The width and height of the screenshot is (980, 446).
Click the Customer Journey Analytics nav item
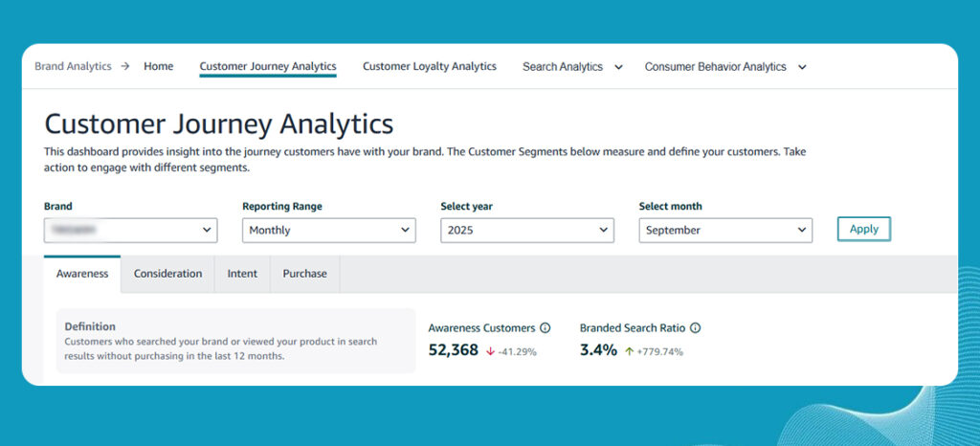[x=268, y=67]
